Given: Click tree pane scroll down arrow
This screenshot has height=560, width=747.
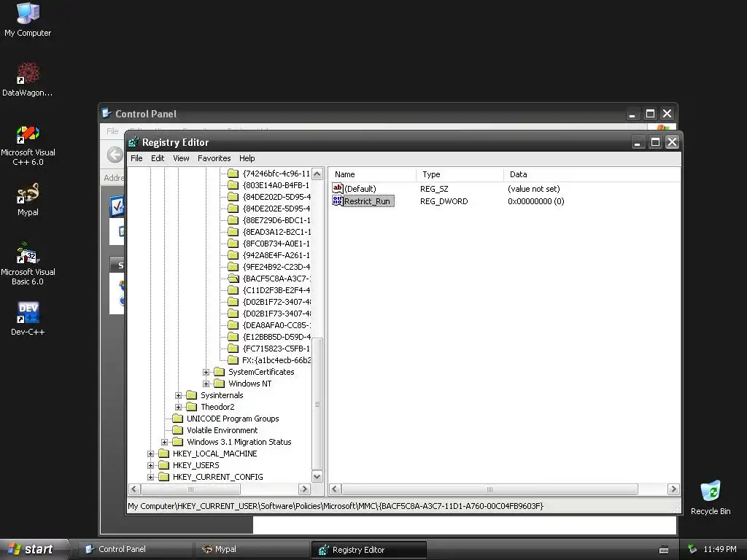Looking at the screenshot, I should click(317, 477).
